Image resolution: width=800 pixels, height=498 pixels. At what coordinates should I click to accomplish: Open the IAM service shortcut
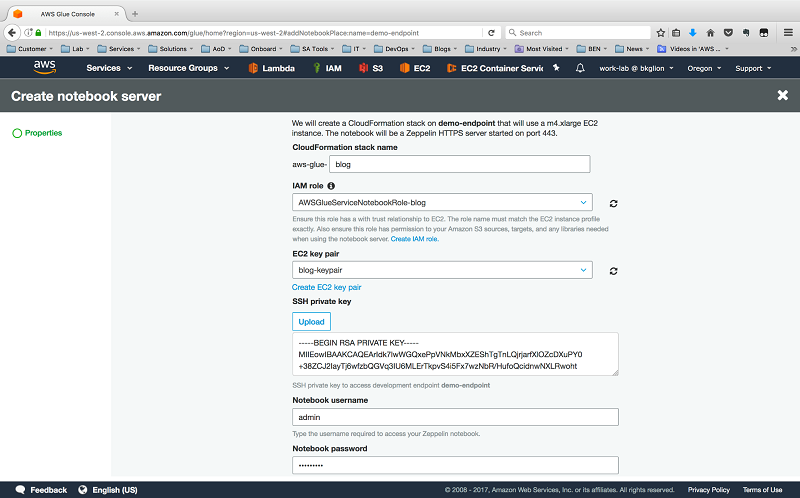tap(327, 68)
